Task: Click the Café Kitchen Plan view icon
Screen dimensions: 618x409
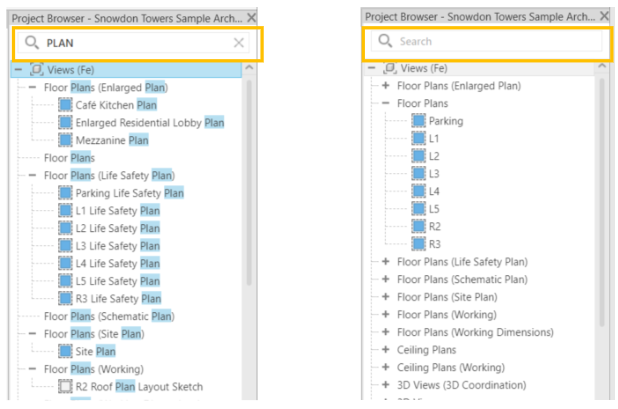Action: coord(65,105)
